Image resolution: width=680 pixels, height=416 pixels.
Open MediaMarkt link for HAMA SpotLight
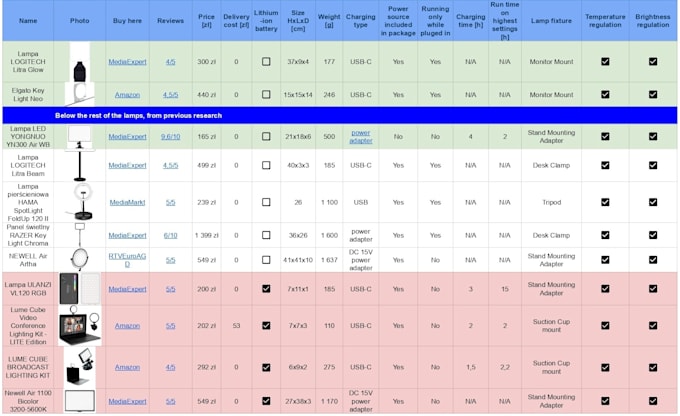click(x=127, y=202)
